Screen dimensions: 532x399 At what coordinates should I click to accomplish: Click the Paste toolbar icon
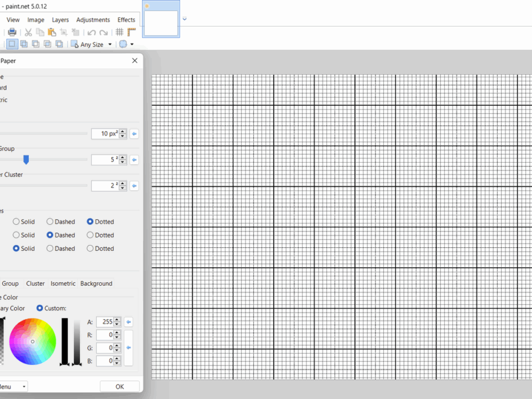coord(50,32)
